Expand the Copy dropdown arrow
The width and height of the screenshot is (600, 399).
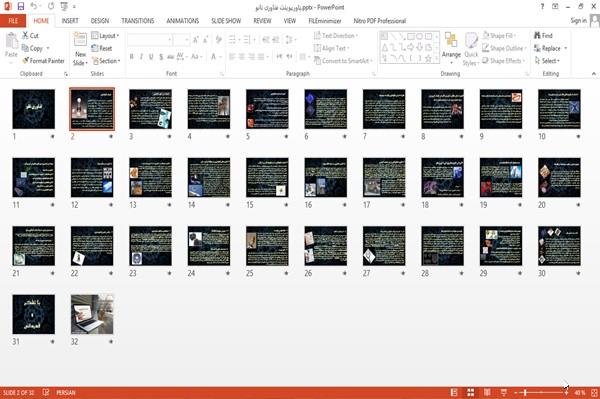click(x=48, y=48)
